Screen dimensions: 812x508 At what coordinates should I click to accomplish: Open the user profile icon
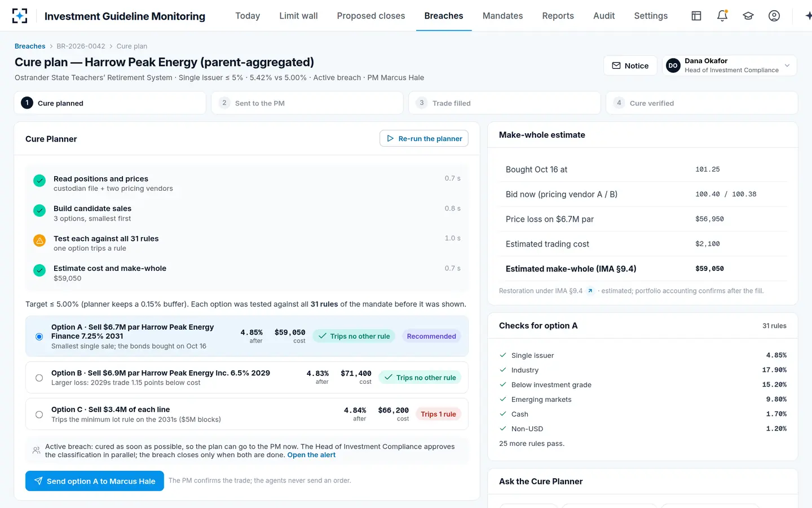click(x=774, y=16)
